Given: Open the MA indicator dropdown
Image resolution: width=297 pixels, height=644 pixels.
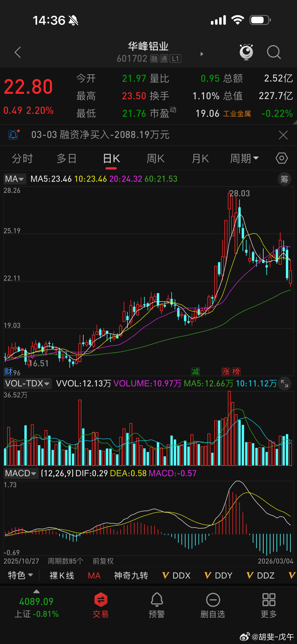Looking at the screenshot, I should [15, 179].
